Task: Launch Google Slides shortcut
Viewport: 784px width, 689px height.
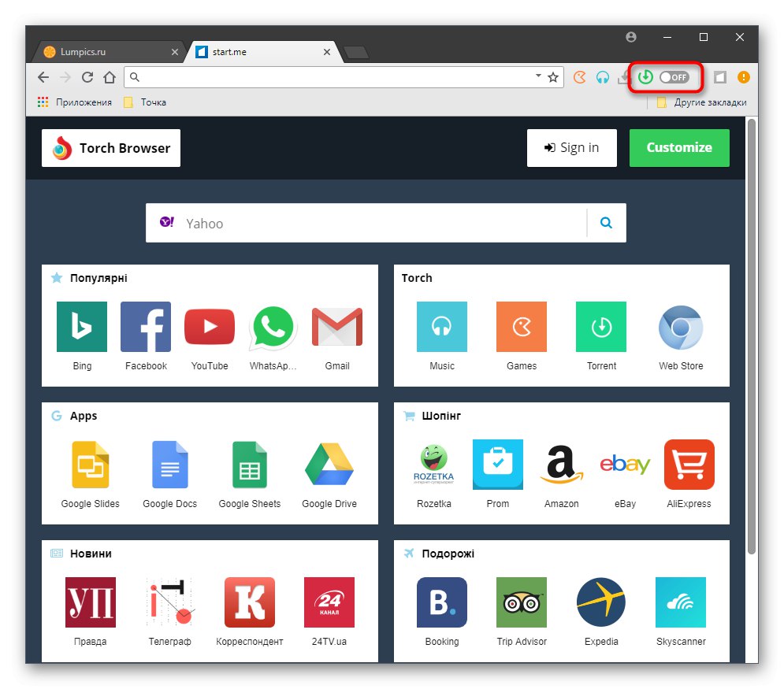Action: [91, 465]
